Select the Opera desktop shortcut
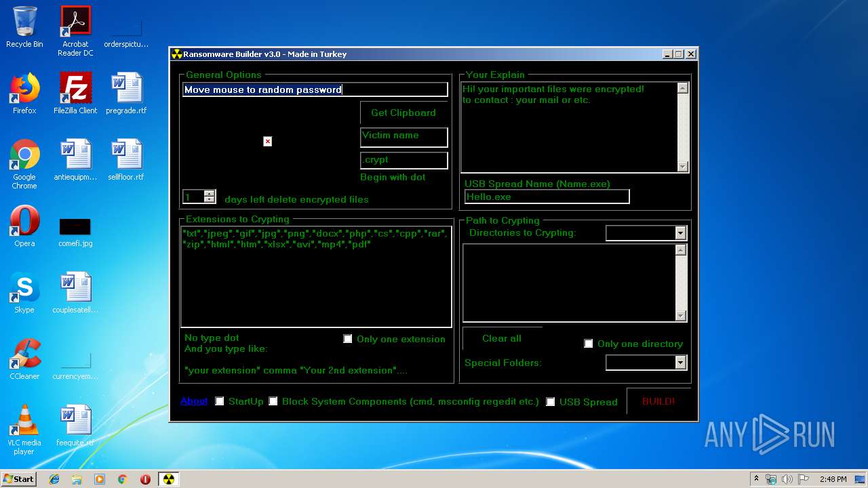868x488 pixels. (24, 226)
